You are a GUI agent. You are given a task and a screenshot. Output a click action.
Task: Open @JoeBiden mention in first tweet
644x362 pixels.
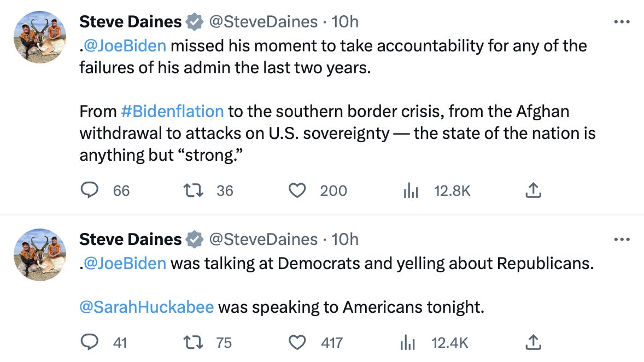(x=125, y=45)
